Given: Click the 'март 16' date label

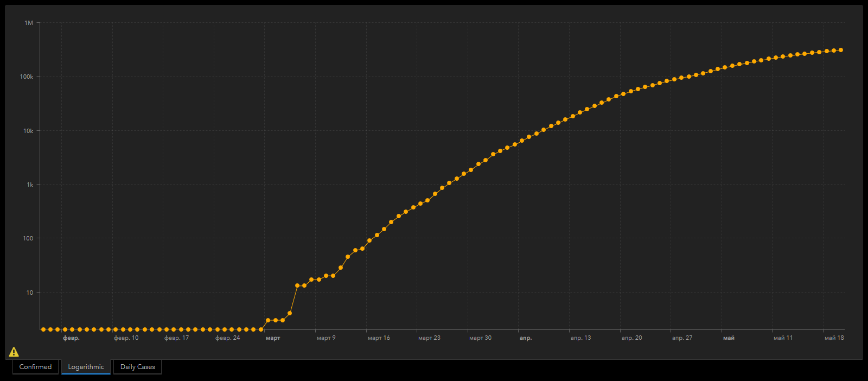Looking at the screenshot, I should click(x=379, y=338).
